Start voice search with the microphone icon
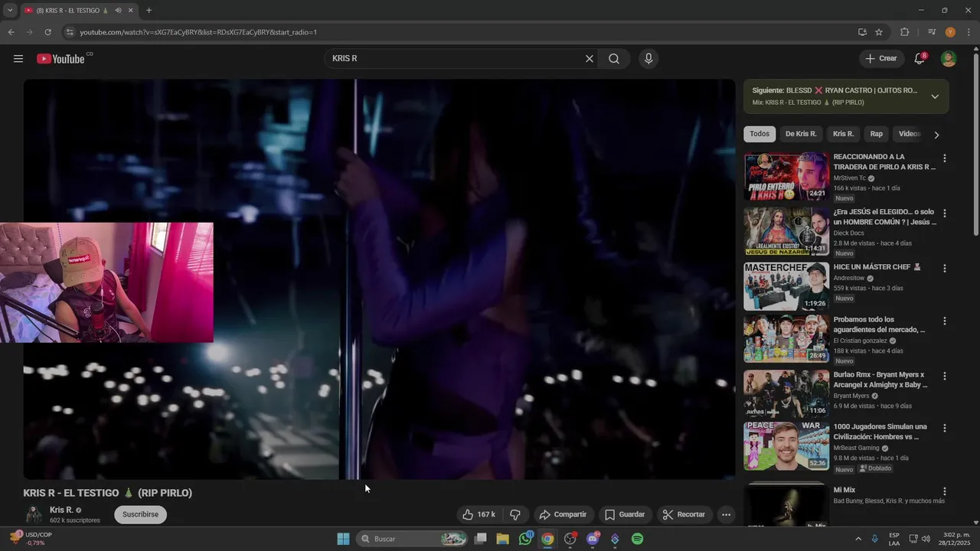The image size is (980, 551). tap(648, 59)
